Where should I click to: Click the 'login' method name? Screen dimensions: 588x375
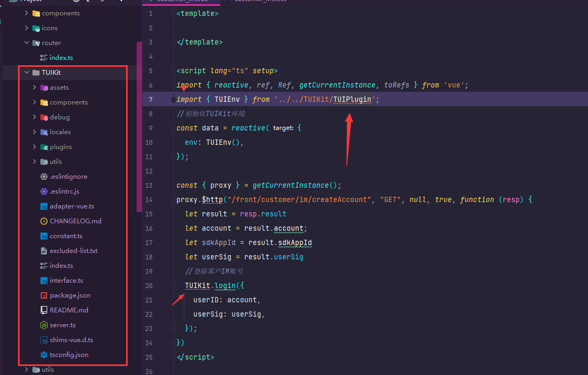[x=225, y=286]
